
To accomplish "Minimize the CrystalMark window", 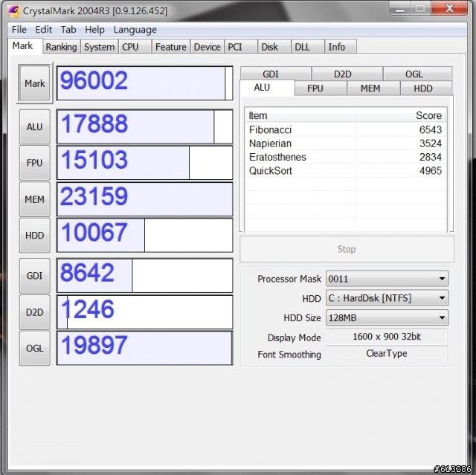I will tap(400, 8).
